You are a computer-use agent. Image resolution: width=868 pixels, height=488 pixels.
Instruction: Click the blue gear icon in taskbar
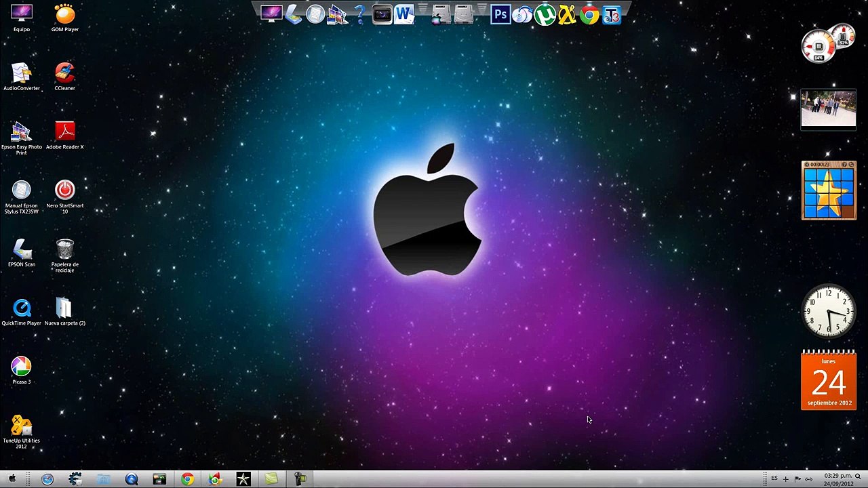pyautogui.click(x=75, y=479)
